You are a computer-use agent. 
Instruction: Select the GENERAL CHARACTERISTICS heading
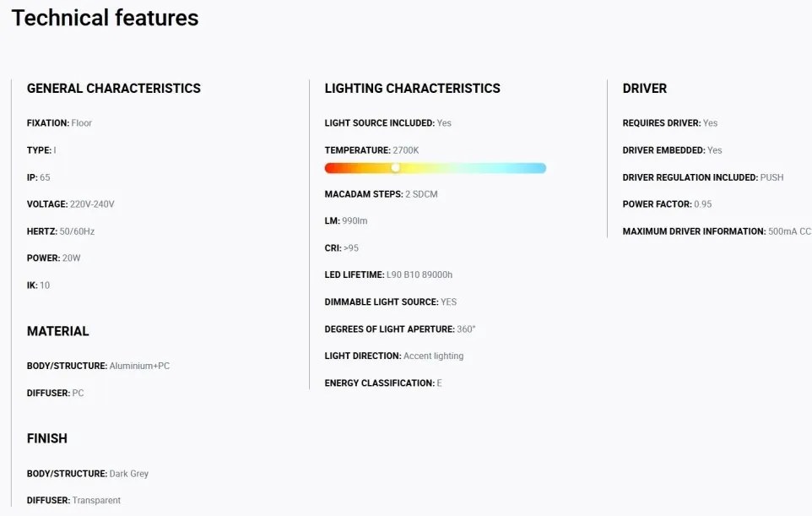tap(113, 89)
